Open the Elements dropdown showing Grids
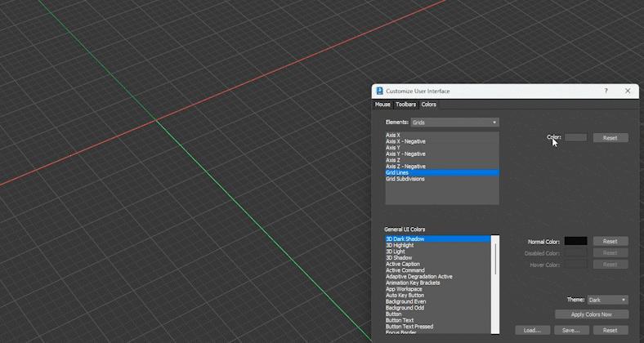This screenshot has width=644, height=343. point(454,122)
